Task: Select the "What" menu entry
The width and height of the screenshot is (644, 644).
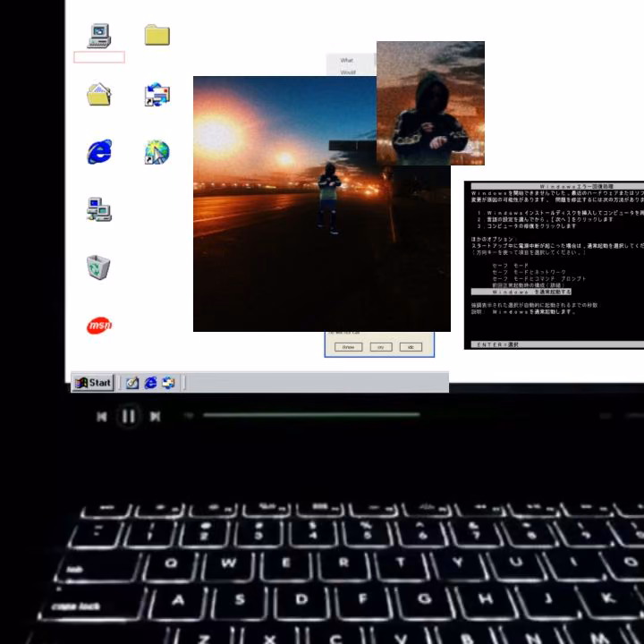Action: [x=347, y=60]
